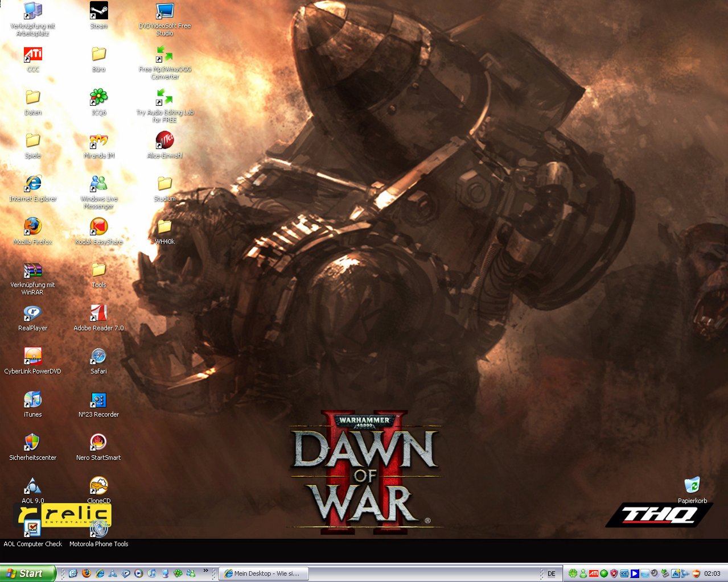Image resolution: width=728 pixels, height=582 pixels.
Task: Switch to Mein Desktop taskbar window
Action: pyautogui.click(x=265, y=573)
